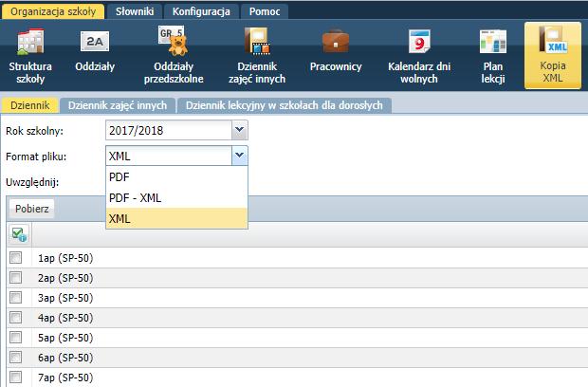Click the row text 7ap (SP-50)

point(65,378)
